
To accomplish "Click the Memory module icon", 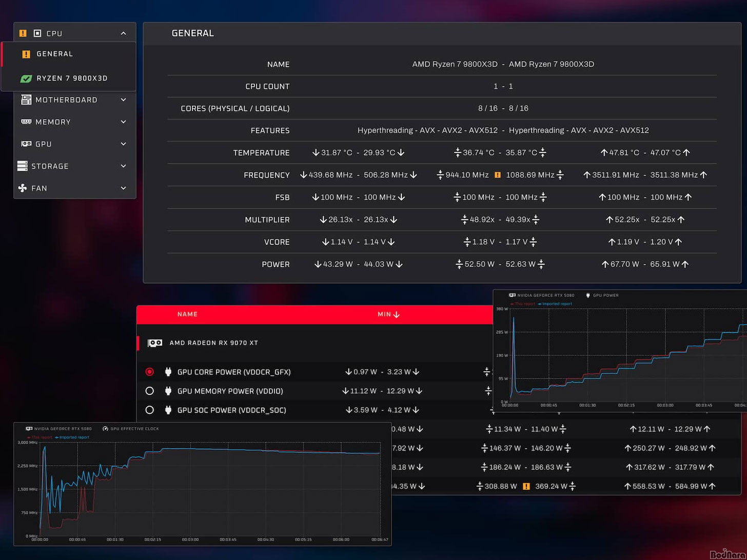I will click(x=26, y=122).
